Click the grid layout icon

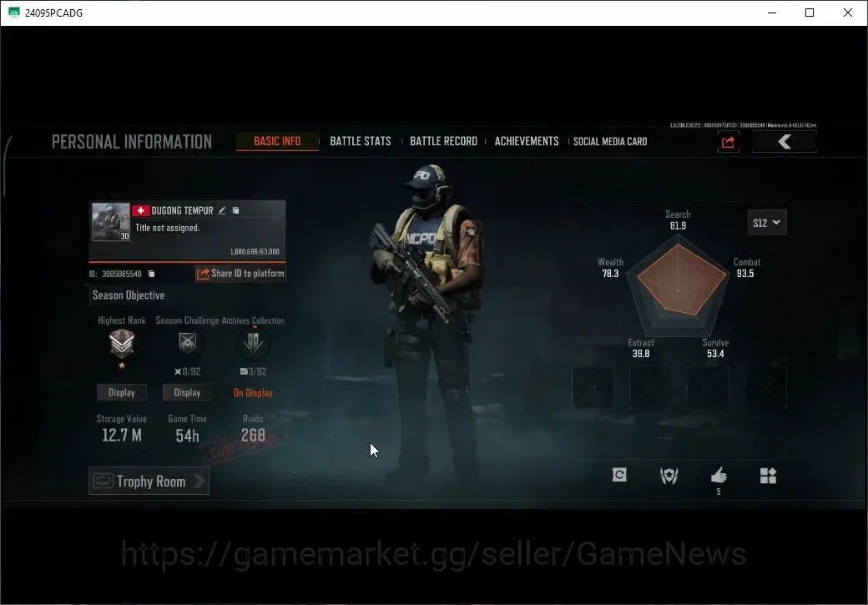tap(768, 476)
